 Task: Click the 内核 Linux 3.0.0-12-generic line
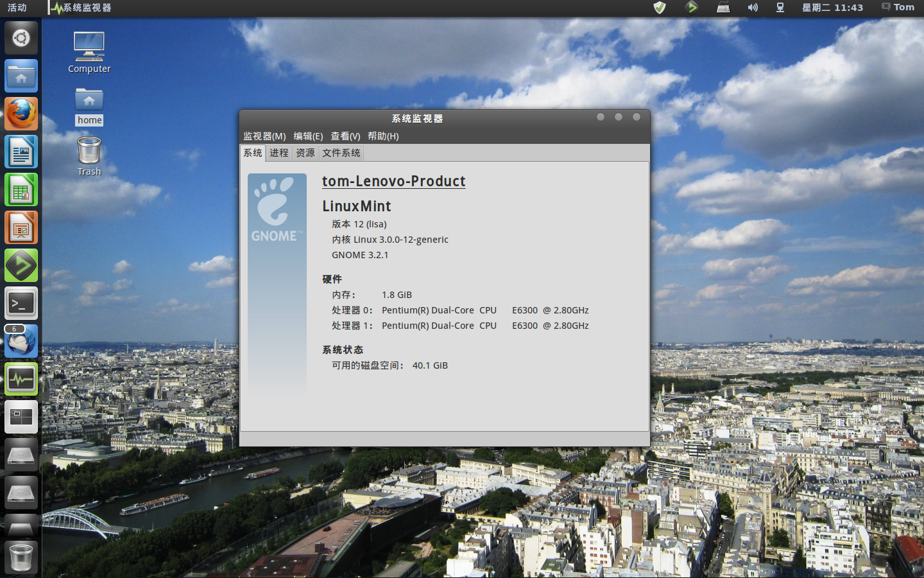[390, 240]
